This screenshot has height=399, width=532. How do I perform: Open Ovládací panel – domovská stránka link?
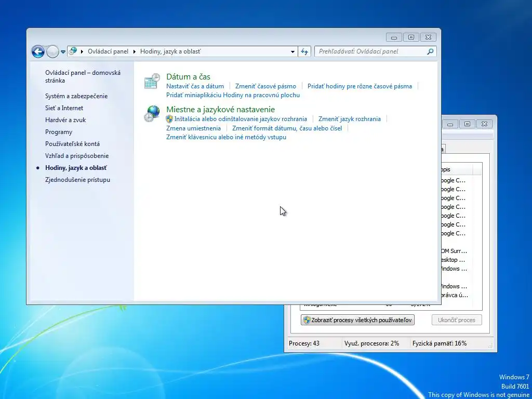(83, 77)
